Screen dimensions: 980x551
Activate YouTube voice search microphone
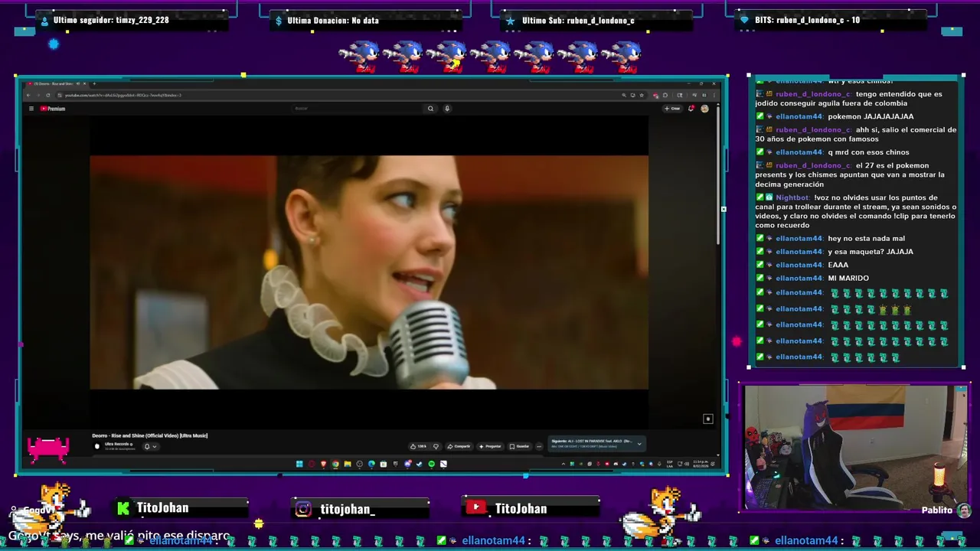tap(447, 109)
